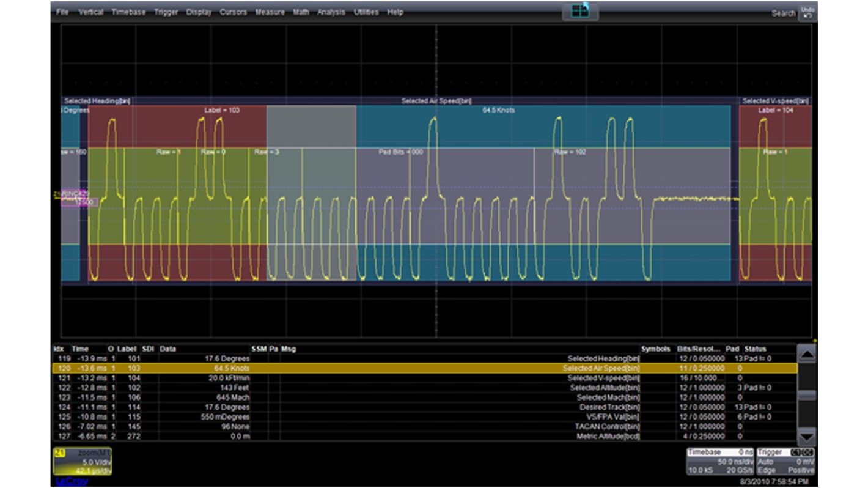
Task: Select the Selected Air Speed row in the table
Action: point(367,368)
